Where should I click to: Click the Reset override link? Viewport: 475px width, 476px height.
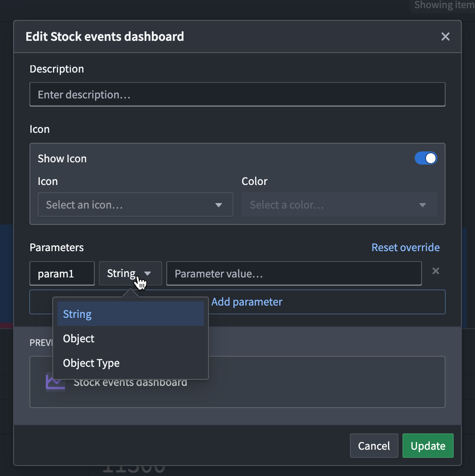406,248
